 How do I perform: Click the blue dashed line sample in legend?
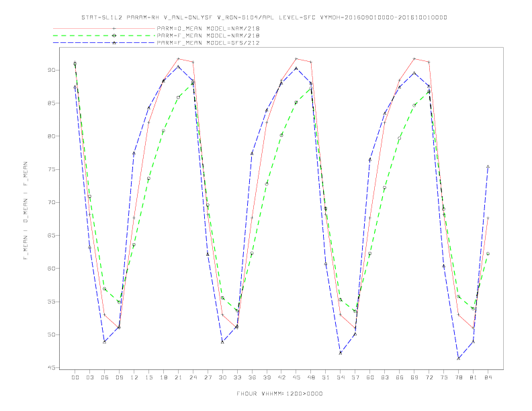tap(104, 43)
